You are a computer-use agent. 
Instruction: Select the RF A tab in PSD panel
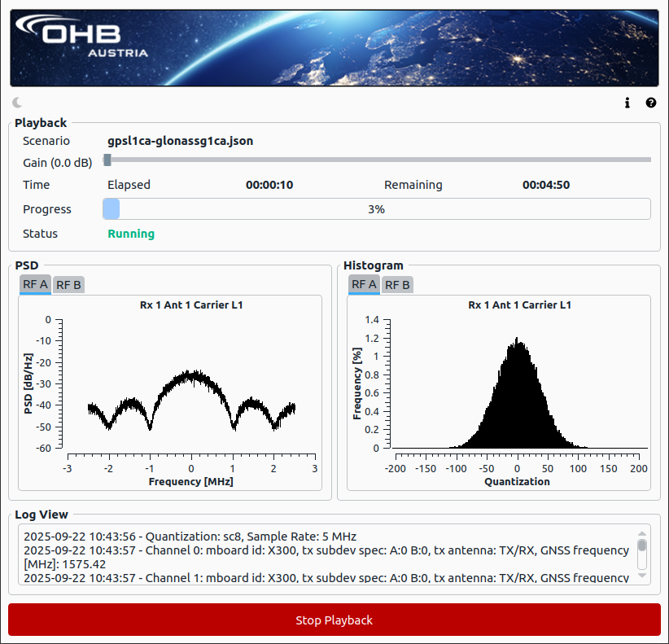(x=35, y=284)
